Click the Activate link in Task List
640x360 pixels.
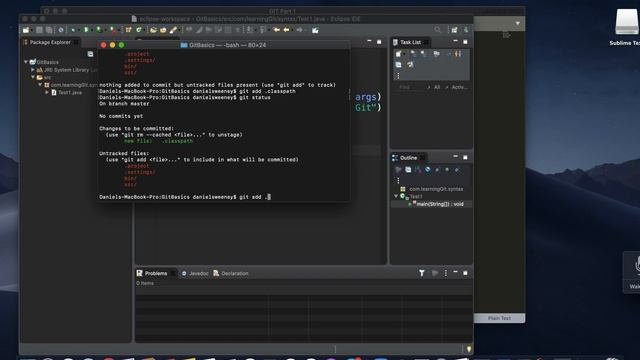459,87
